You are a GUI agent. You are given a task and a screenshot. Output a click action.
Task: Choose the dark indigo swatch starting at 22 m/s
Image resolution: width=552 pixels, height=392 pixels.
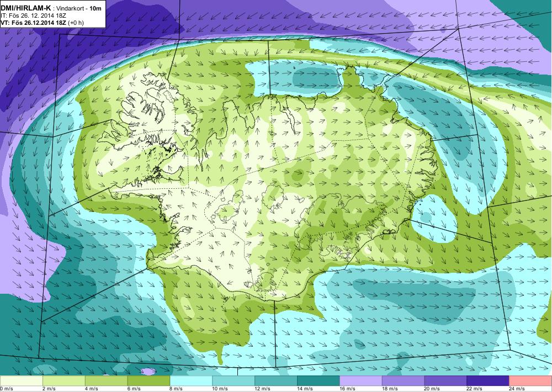click(x=488, y=381)
